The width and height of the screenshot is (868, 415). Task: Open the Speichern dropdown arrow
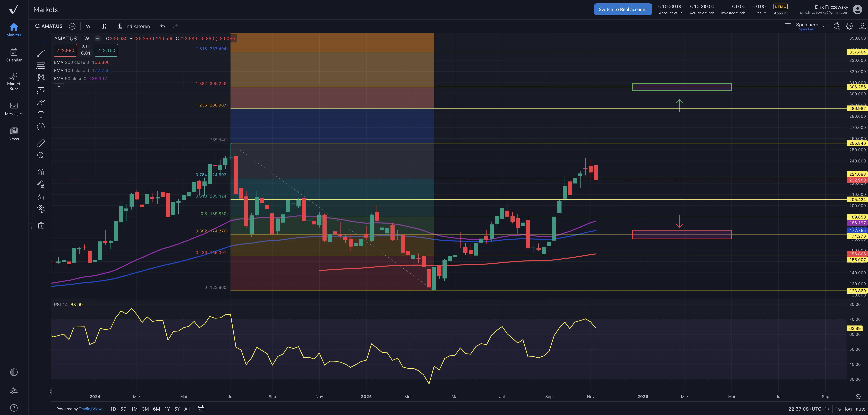point(823,26)
